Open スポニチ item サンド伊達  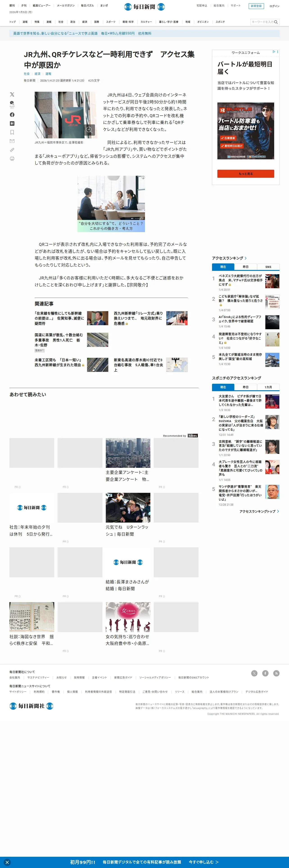tap(240, 493)
